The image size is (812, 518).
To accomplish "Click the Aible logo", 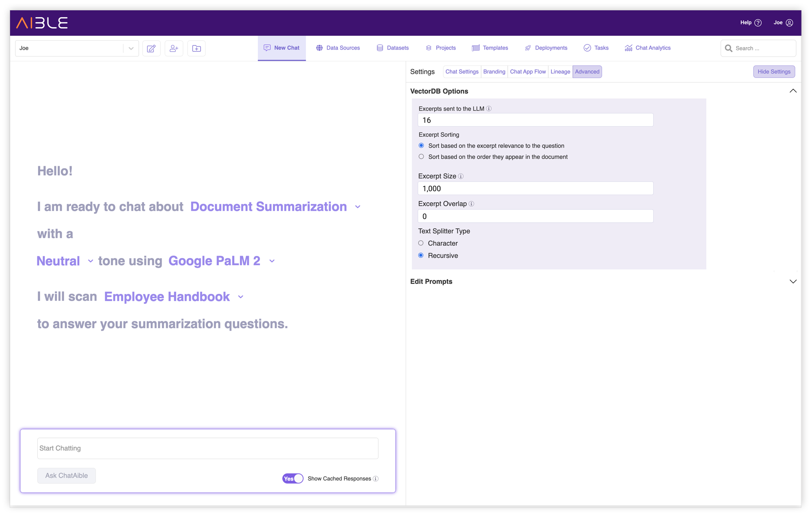I will (x=42, y=23).
